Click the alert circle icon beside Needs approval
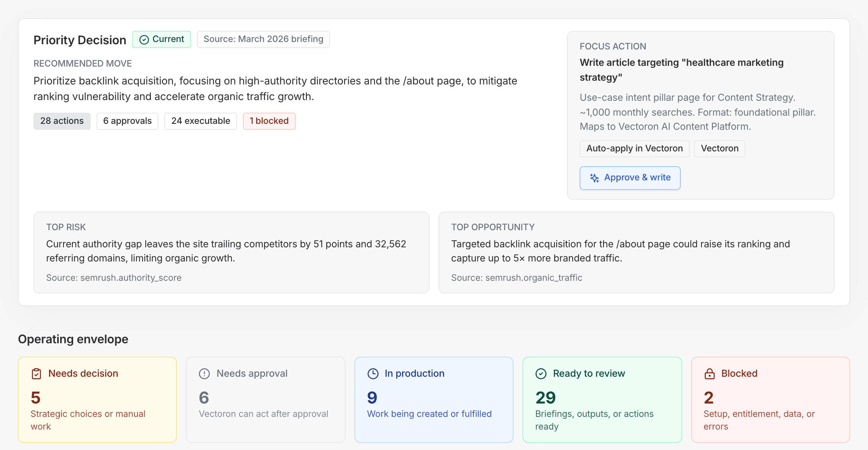The height and width of the screenshot is (450, 868). (x=204, y=374)
